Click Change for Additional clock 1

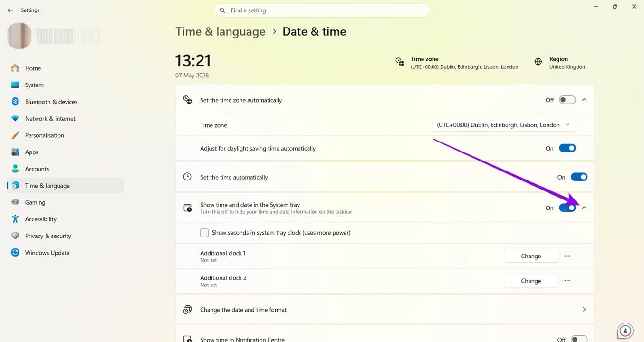531,256
